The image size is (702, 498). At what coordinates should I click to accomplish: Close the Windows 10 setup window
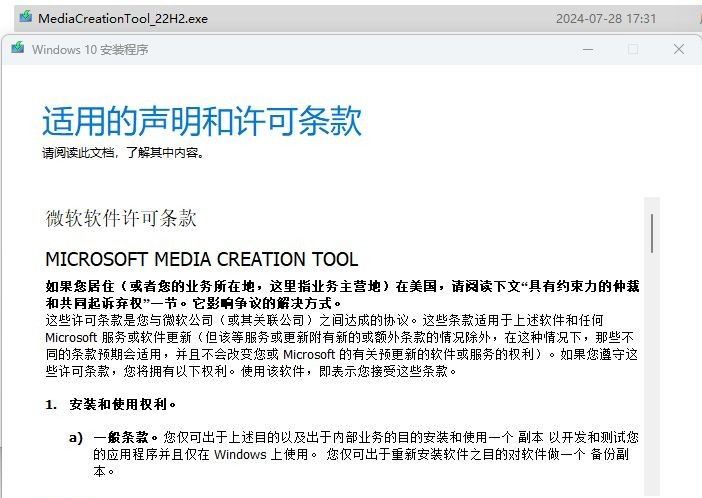click(x=679, y=49)
